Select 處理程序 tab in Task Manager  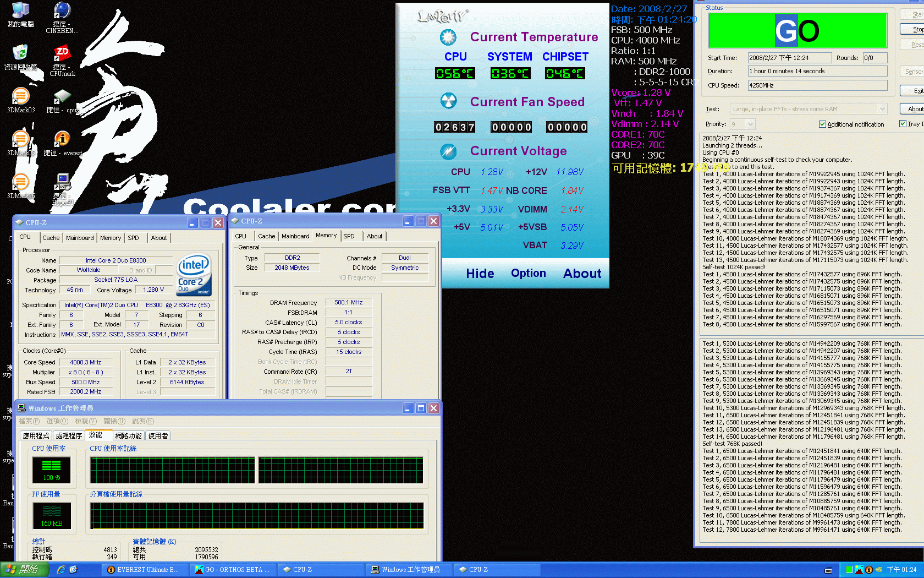[x=69, y=435]
